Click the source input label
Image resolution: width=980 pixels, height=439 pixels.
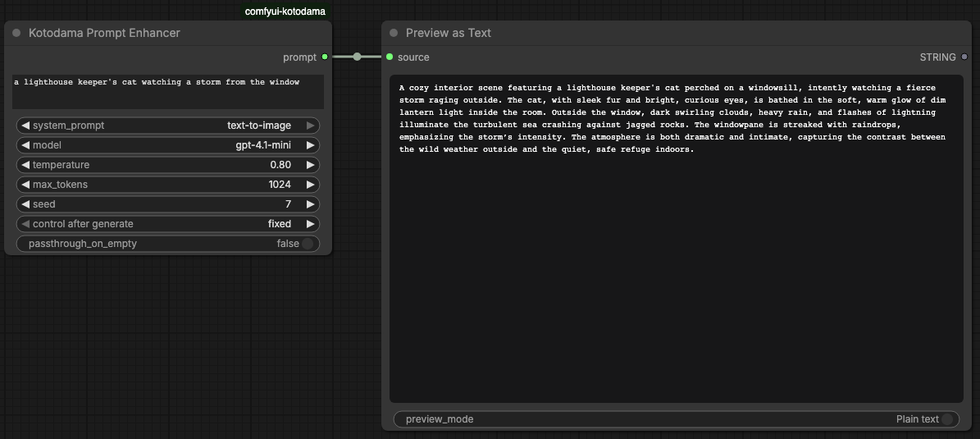pyautogui.click(x=413, y=57)
